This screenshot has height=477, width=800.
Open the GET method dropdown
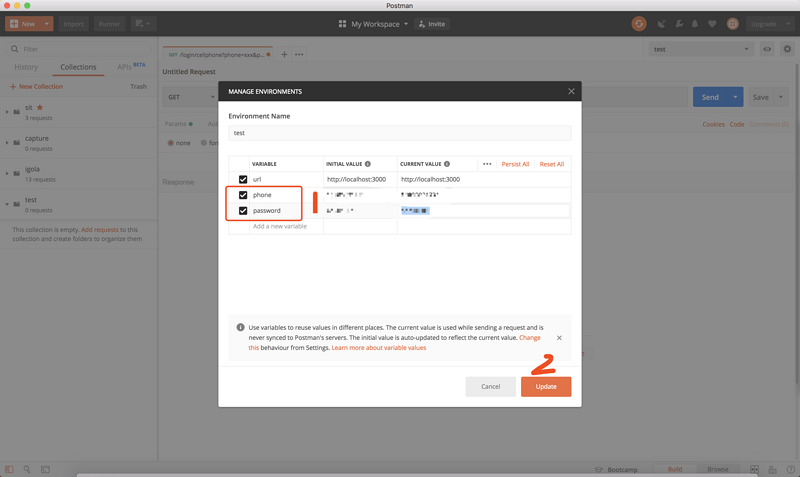(x=191, y=97)
